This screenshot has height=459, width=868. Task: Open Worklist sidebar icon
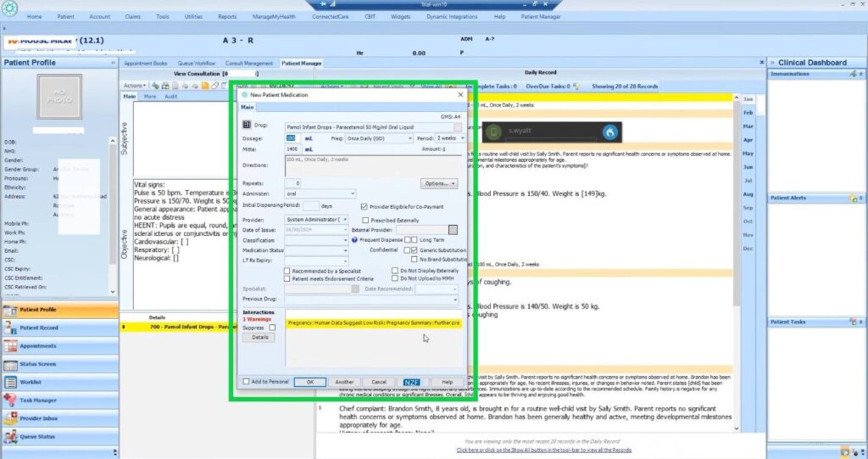10,383
